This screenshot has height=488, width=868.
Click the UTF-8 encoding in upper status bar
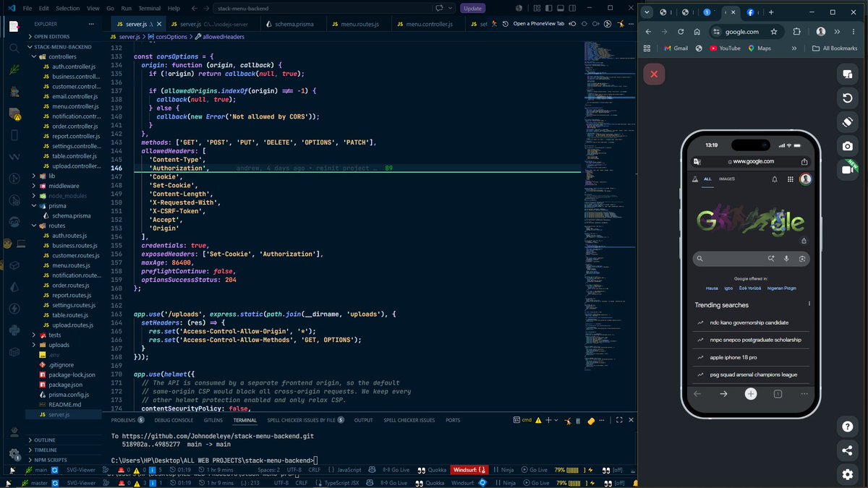294,470
